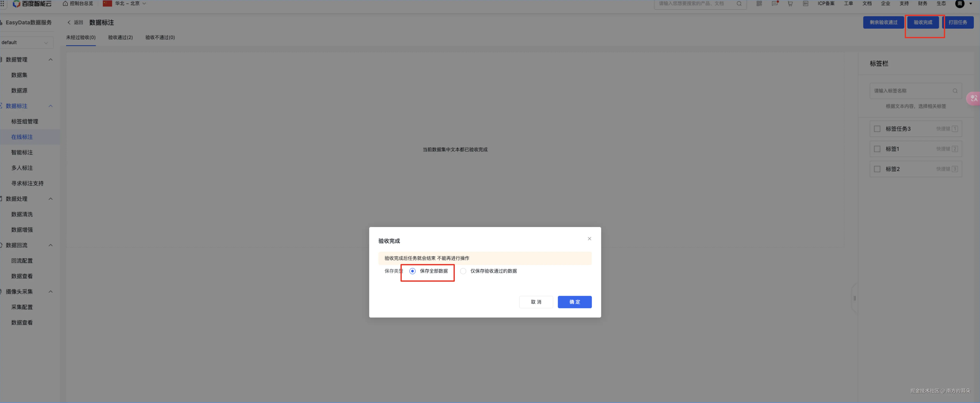The height and width of the screenshot is (403, 980).
Task: Switch to the 验收通过(2) tab
Action: click(x=120, y=37)
